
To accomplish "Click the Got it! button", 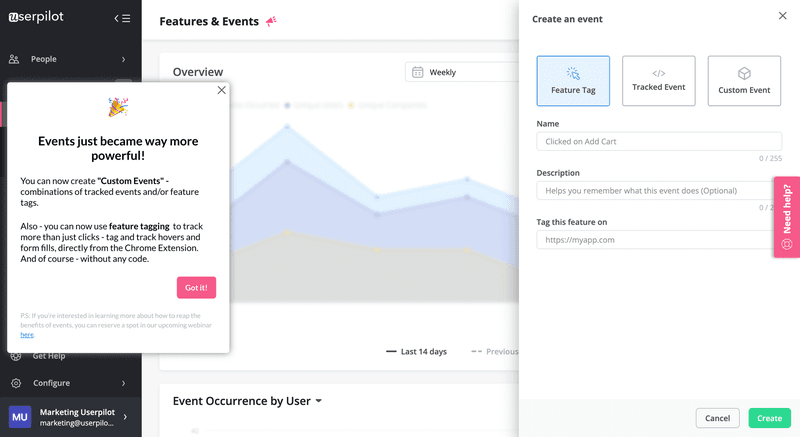I will [196, 288].
